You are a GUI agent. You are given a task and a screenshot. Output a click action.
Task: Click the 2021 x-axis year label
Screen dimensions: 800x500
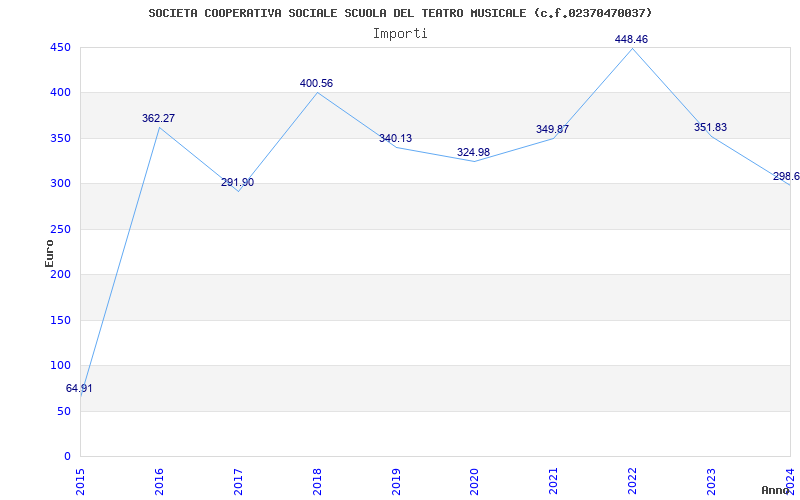(x=554, y=481)
